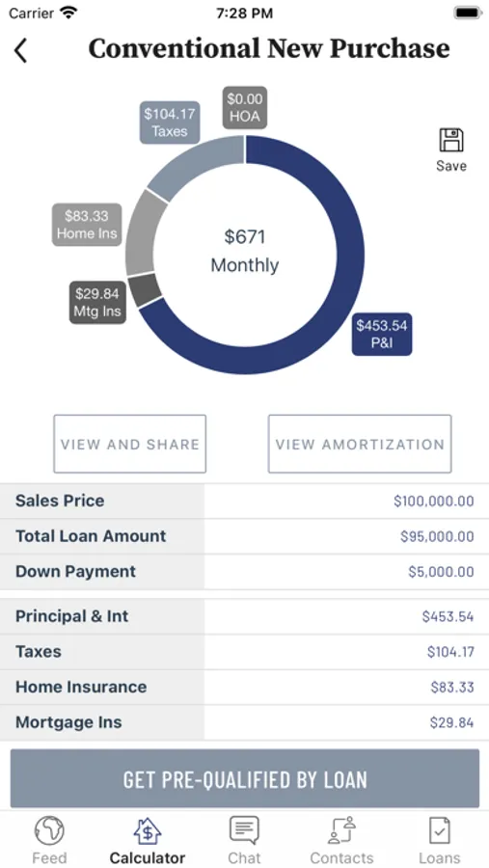Tap the $29.84 Mtg Ins label
This screenshot has height=868, width=489.
click(97, 302)
